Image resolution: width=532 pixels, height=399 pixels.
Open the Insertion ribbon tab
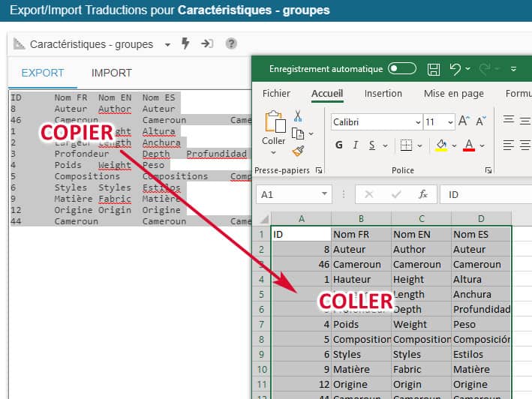383,94
